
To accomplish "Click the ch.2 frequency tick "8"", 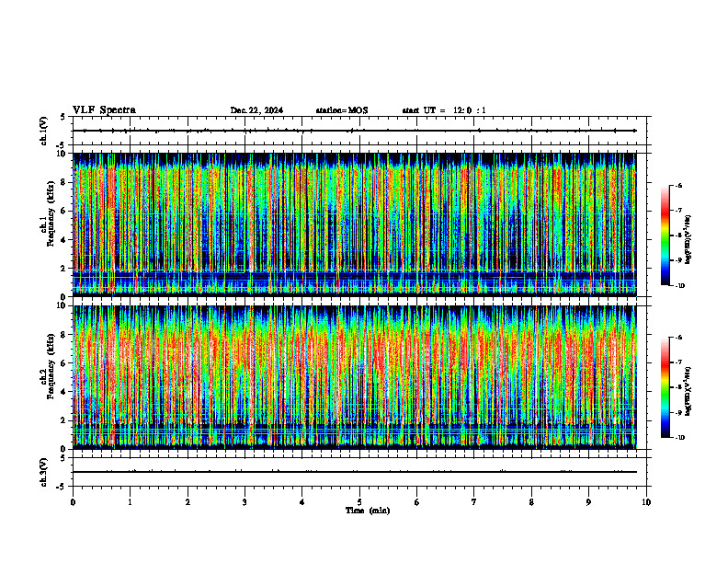I will coord(63,335).
